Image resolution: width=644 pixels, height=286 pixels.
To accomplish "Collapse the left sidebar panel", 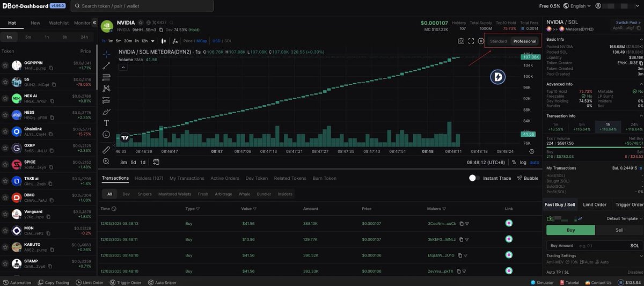I will [95, 23].
